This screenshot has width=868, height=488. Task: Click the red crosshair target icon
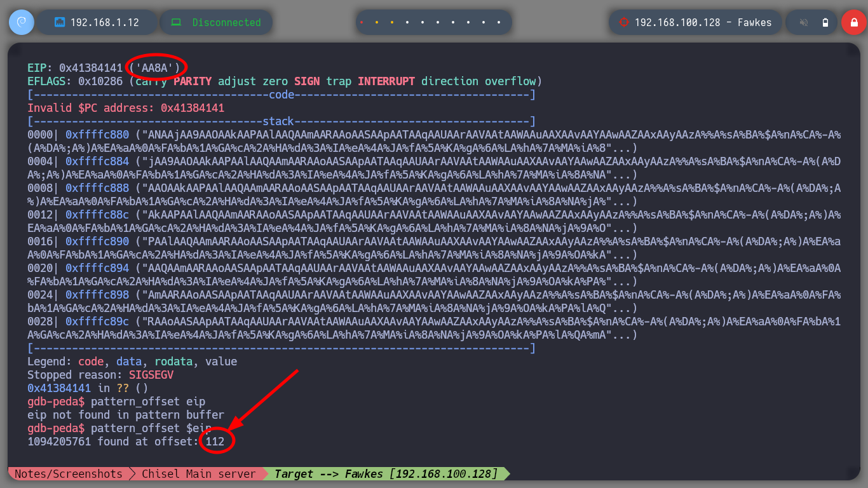pyautogui.click(x=623, y=22)
